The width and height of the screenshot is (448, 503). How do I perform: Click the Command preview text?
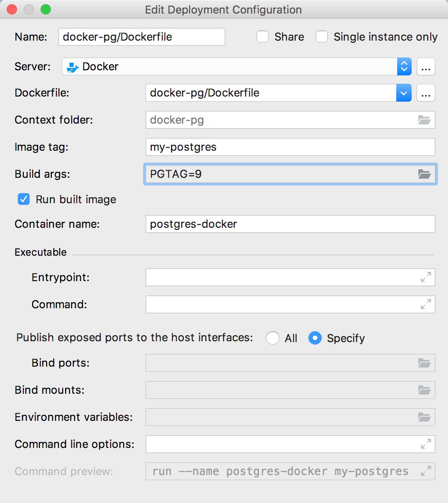click(280, 471)
